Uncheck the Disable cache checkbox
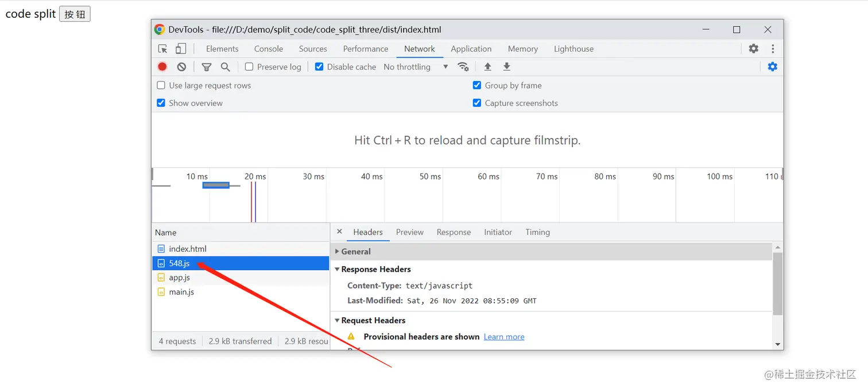 point(319,67)
